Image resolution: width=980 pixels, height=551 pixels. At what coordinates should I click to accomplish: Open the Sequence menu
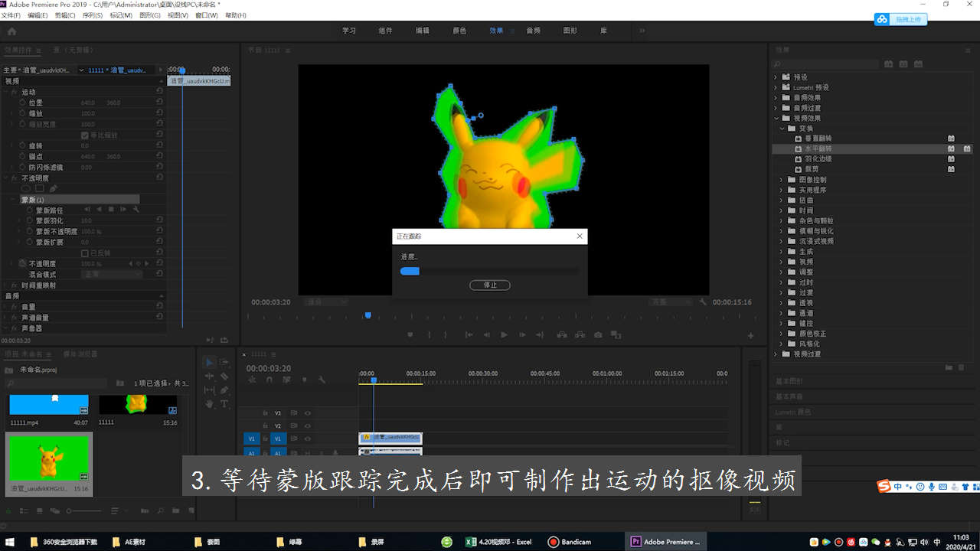click(x=92, y=15)
